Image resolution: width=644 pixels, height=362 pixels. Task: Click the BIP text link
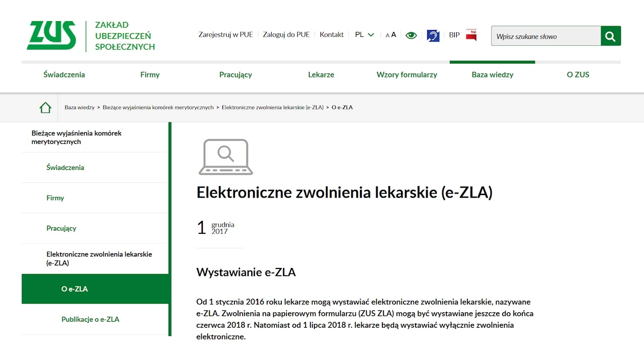(454, 35)
